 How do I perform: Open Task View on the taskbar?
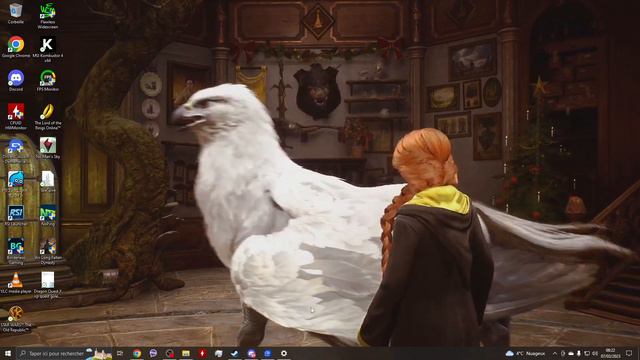tap(120, 353)
